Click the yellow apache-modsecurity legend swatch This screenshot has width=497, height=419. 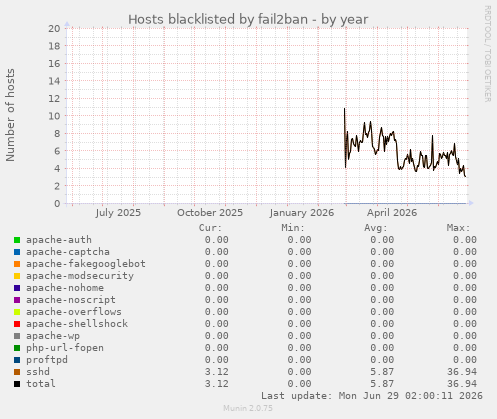click(x=17, y=276)
